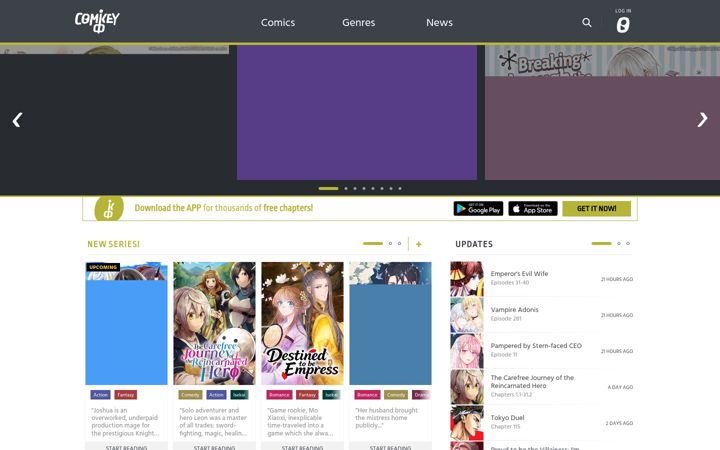Select second New Series page dot

coord(390,243)
